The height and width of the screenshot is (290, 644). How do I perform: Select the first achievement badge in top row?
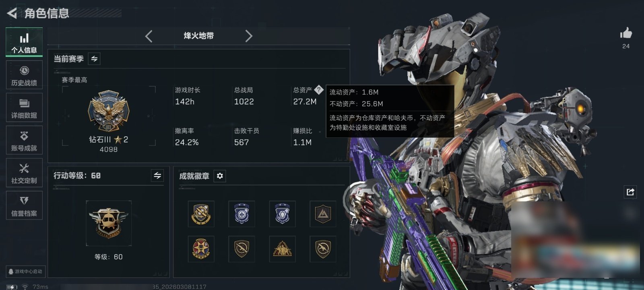coord(201,214)
